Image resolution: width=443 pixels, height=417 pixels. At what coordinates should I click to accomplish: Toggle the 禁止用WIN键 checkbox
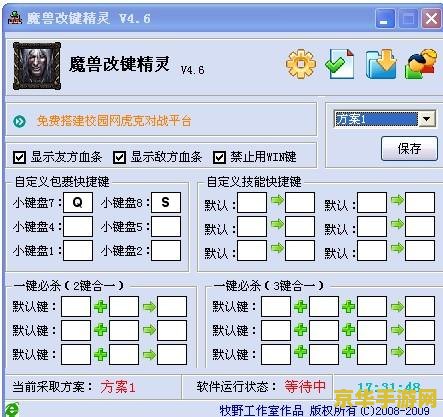tap(219, 157)
